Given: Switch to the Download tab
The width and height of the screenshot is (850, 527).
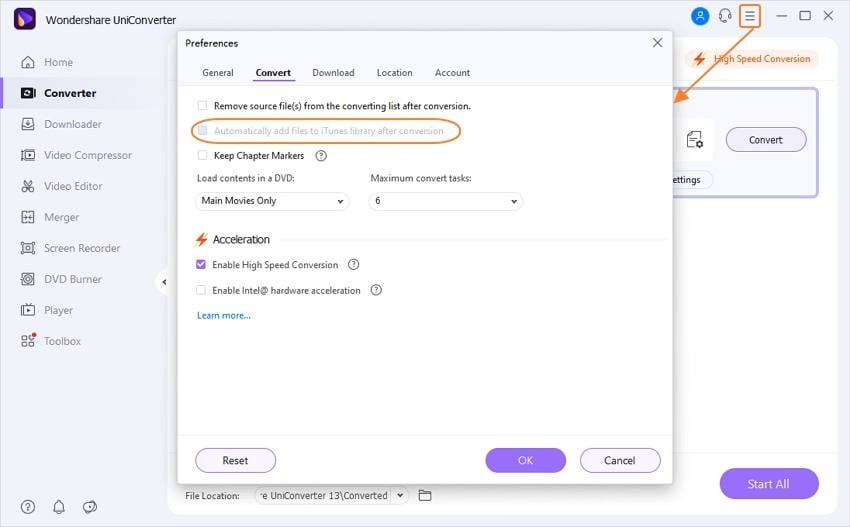Looking at the screenshot, I should 333,73.
